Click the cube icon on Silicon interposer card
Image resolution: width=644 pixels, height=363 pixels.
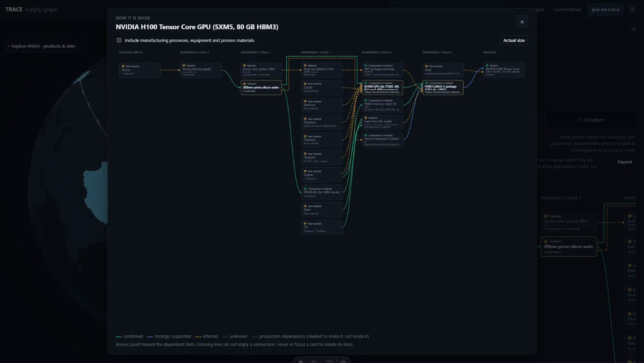pos(366,135)
